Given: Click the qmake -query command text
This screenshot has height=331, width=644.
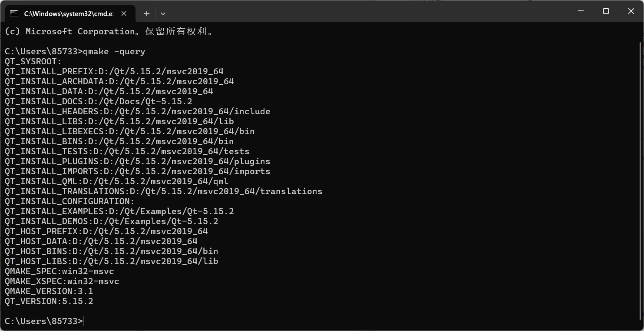Looking at the screenshot, I should pyautogui.click(x=114, y=51).
